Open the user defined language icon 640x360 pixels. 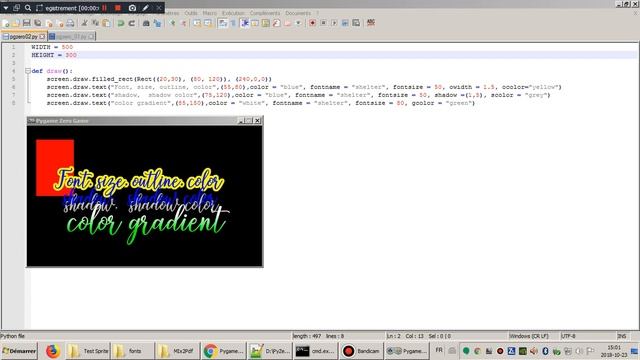pyautogui.click(x=255, y=23)
